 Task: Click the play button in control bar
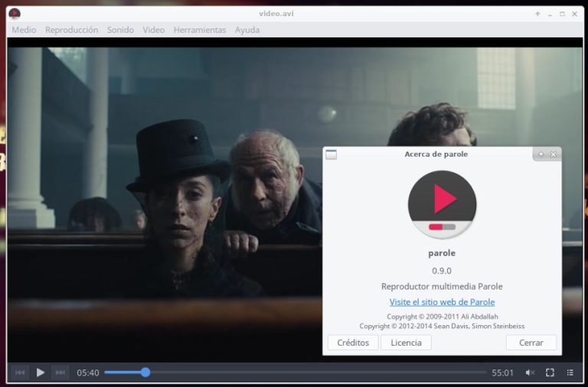40,372
